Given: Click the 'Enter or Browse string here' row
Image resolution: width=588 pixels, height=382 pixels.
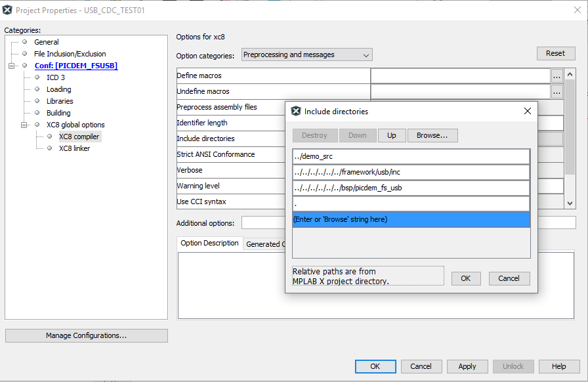Looking at the screenshot, I should 411,219.
